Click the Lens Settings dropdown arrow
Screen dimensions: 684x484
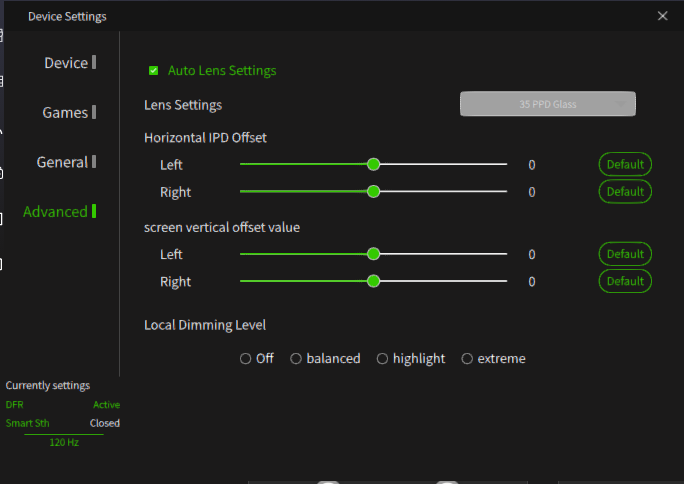click(620, 104)
